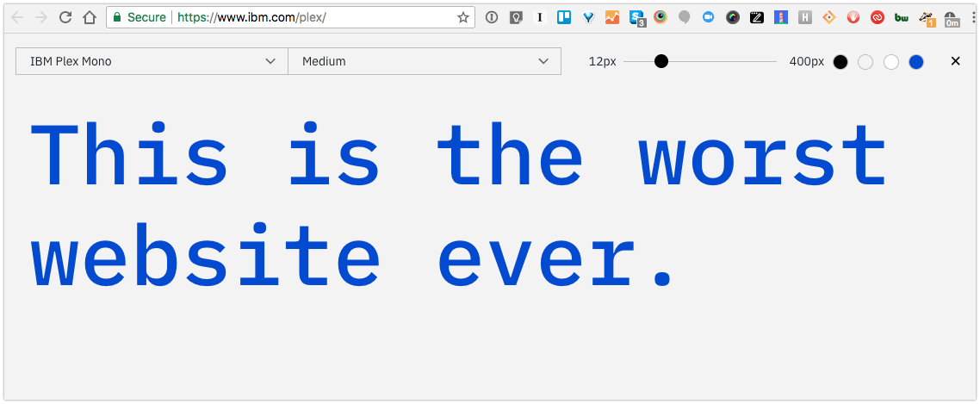Click the BuiltWith 'bw' extension icon
Viewport: 980px width, 404px height.
(x=902, y=17)
